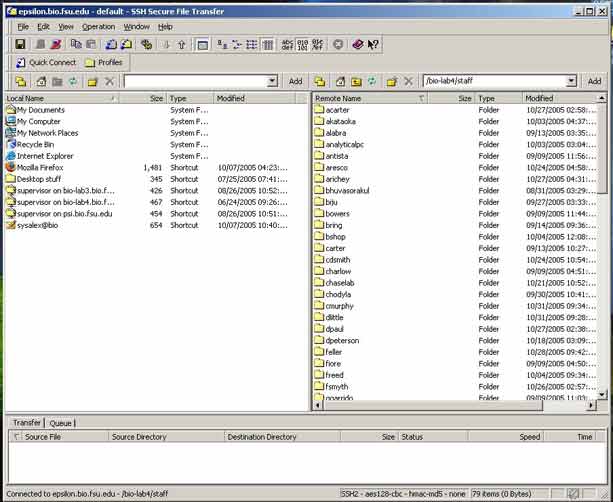Sort remote list by Modified column
Image resolution: width=613 pixels, height=502 pixels.
point(560,99)
